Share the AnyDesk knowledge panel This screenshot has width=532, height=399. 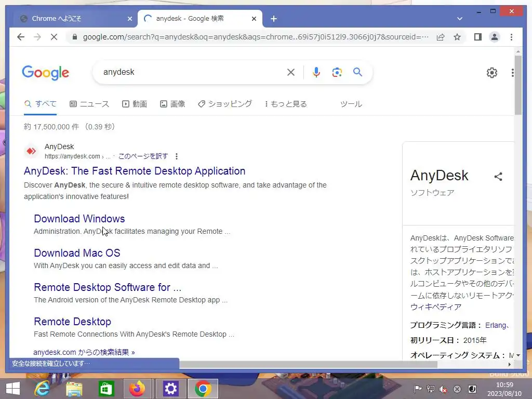coord(498,177)
